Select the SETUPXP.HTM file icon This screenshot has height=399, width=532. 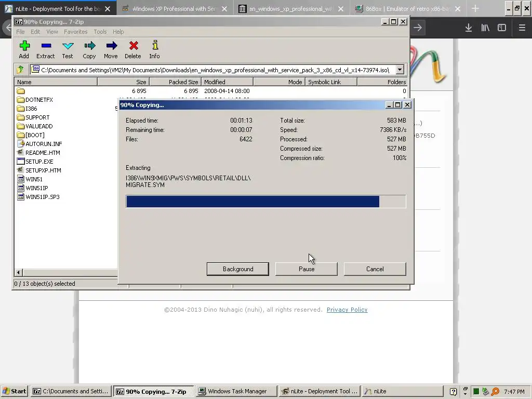click(21, 170)
